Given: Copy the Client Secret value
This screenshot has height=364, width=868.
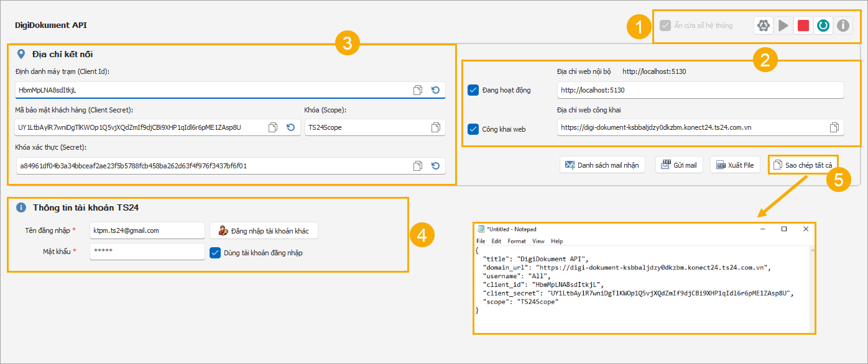Looking at the screenshot, I should (273, 127).
